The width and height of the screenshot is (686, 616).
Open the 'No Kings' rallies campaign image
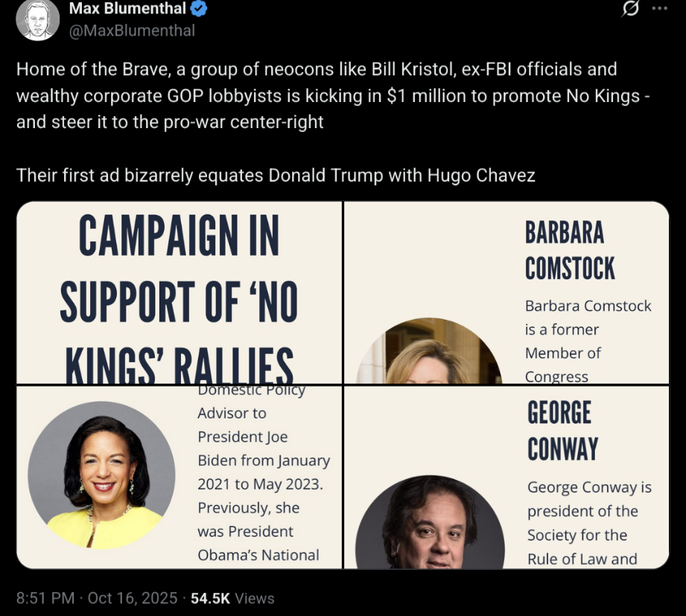(179, 293)
